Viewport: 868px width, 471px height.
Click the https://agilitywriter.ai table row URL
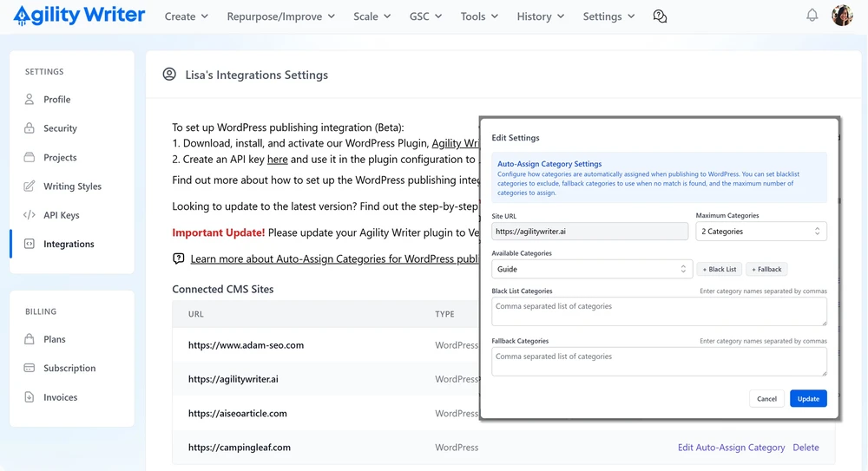233,379
